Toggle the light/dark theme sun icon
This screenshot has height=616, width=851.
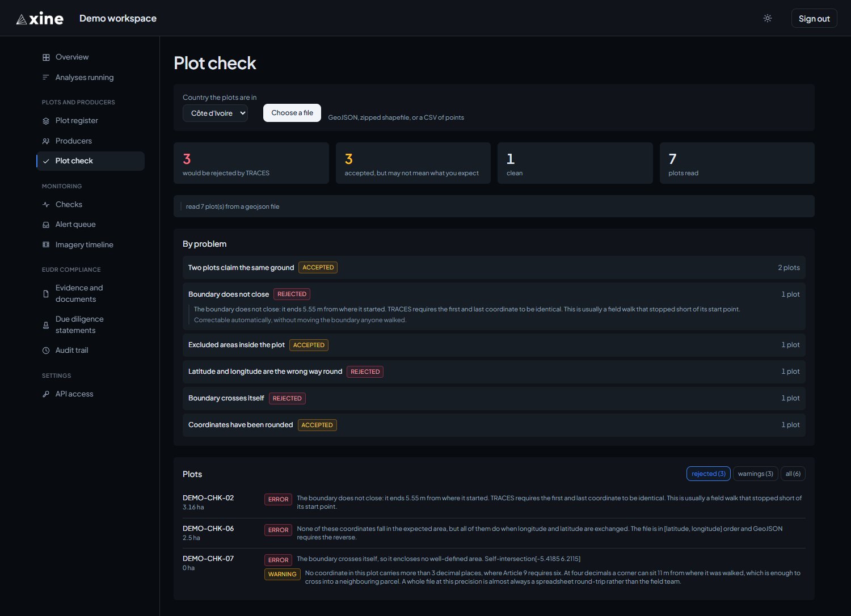(x=768, y=18)
